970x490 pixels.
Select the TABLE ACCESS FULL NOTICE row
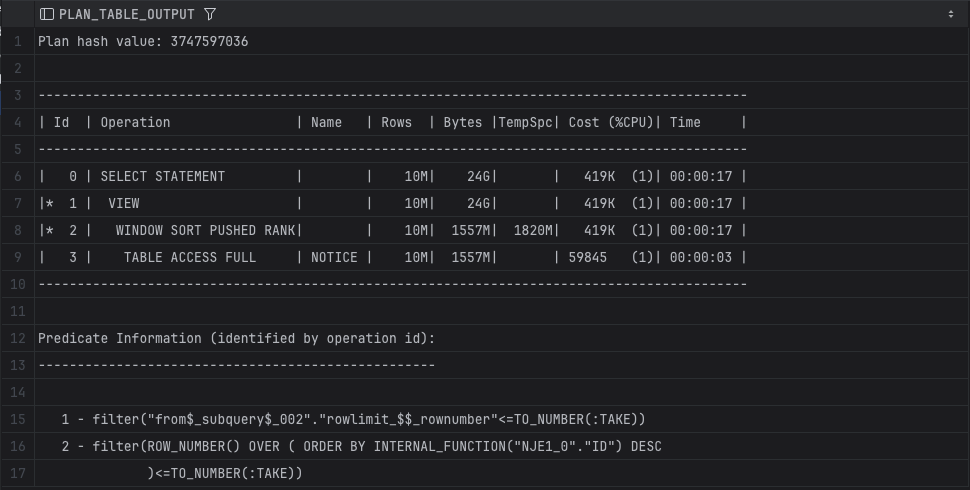pyautogui.click(x=502, y=257)
